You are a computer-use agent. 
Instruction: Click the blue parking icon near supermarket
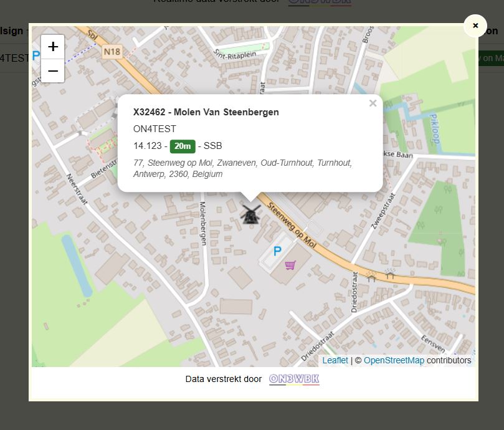tap(277, 252)
